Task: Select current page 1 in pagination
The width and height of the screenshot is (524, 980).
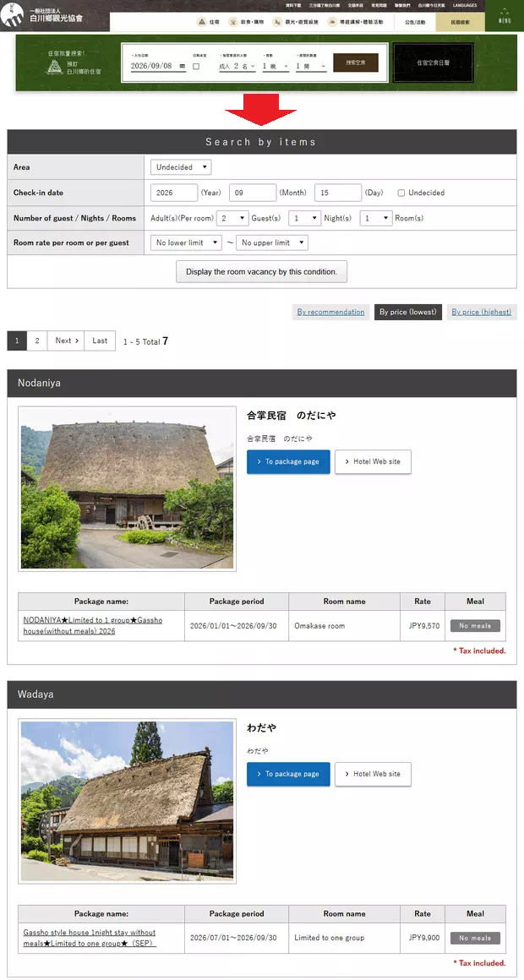Action: (17, 340)
